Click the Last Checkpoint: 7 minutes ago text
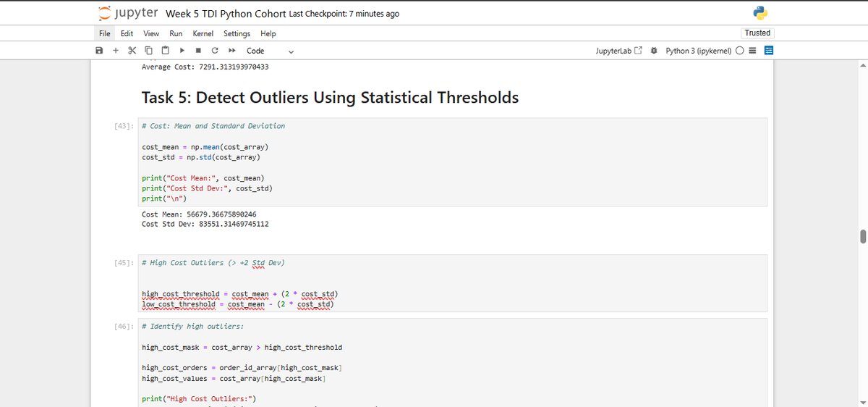The width and height of the screenshot is (868, 407). click(x=344, y=14)
